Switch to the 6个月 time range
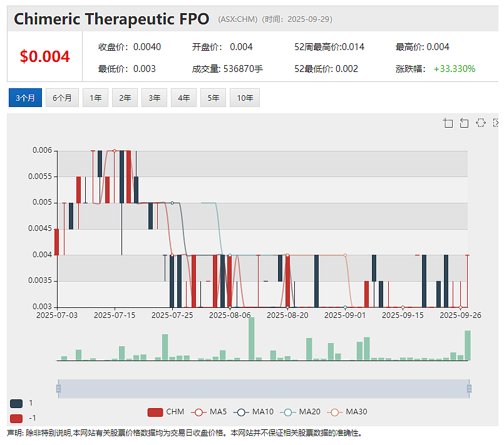The width and height of the screenshot is (504, 445). coord(62,98)
